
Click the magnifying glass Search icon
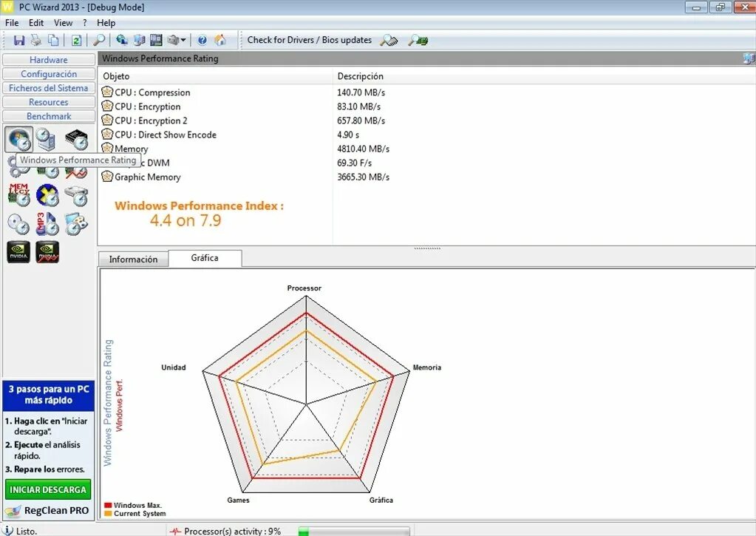(x=99, y=40)
